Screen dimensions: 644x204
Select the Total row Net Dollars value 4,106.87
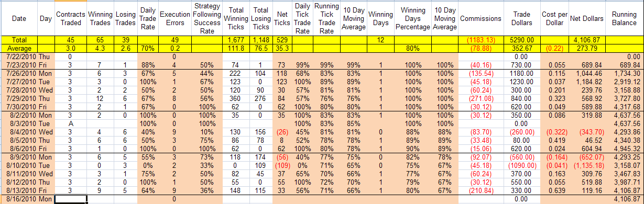(590, 40)
